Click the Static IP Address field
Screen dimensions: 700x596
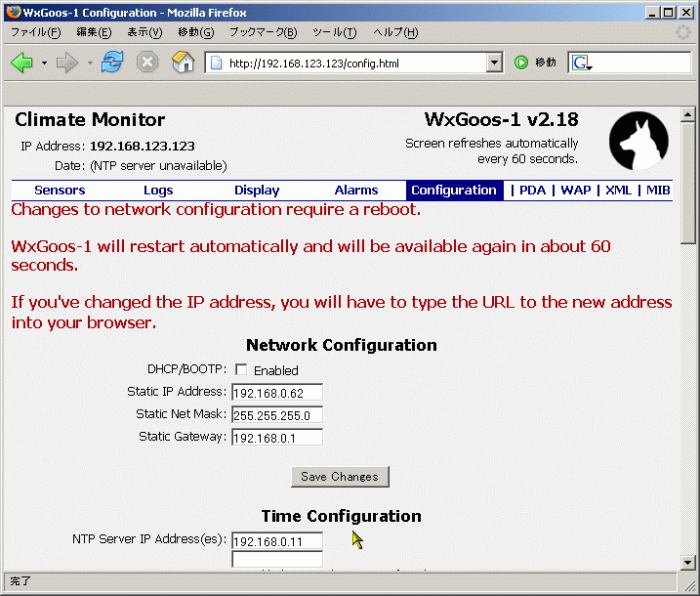coord(277,392)
